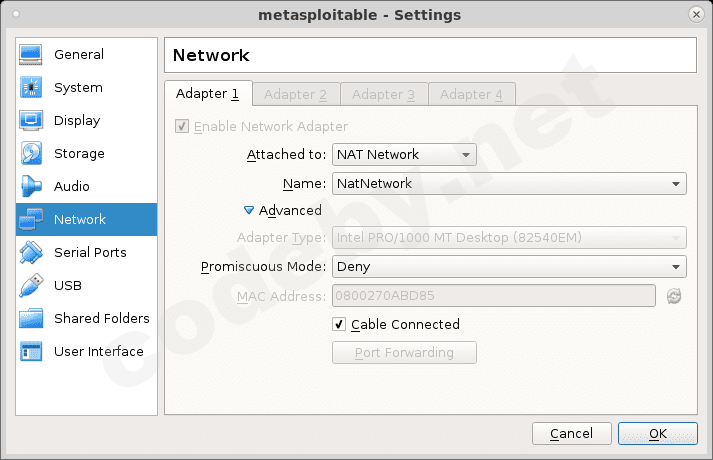Viewport: 713px width, 460px height.
Task: Click the MAC Address field
Action: (x=493, y=296)
